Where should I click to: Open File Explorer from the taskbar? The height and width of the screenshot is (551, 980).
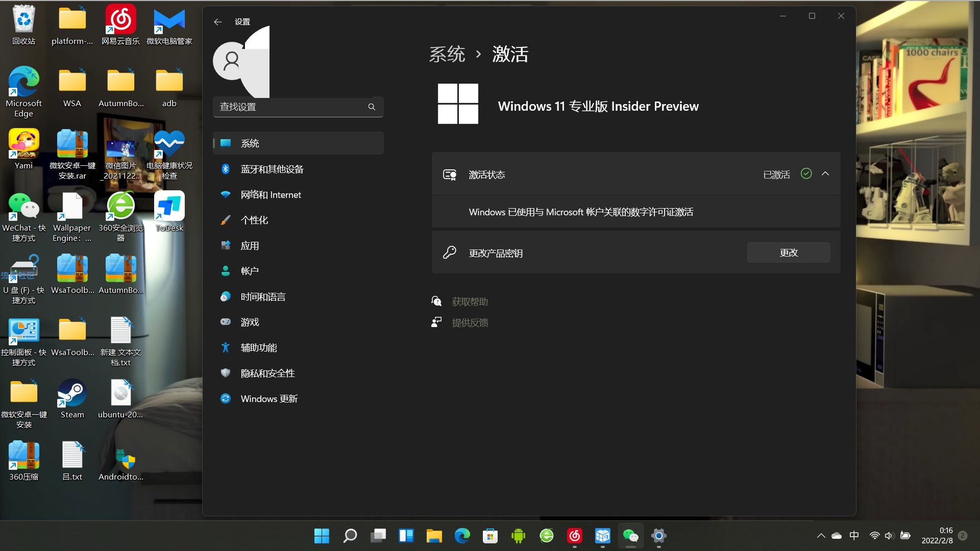(434, 536)
